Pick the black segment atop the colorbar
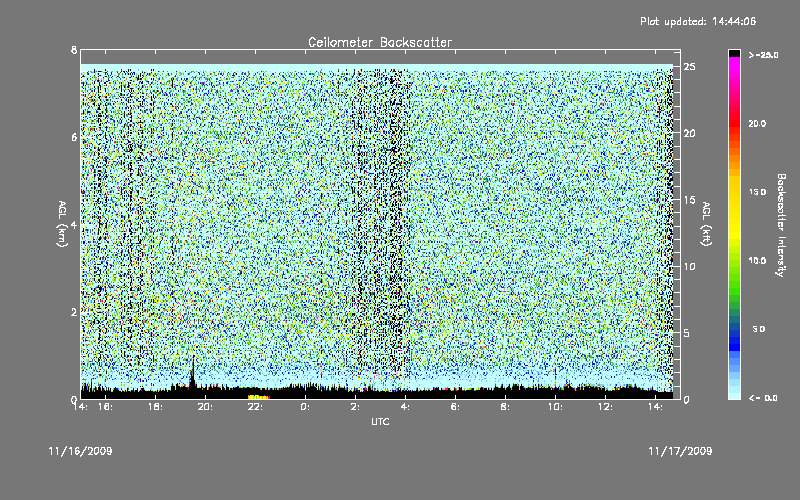Screen dimensions: 800x500 click(734, 53)
